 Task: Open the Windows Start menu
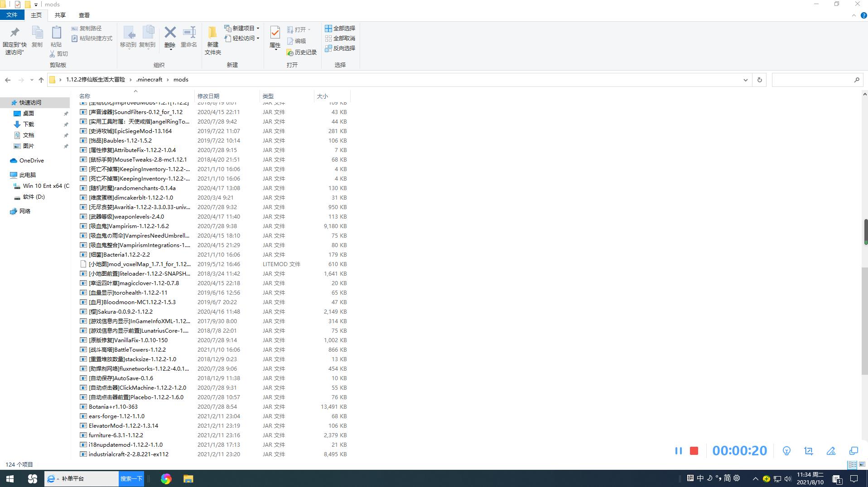tap(10, 478)
